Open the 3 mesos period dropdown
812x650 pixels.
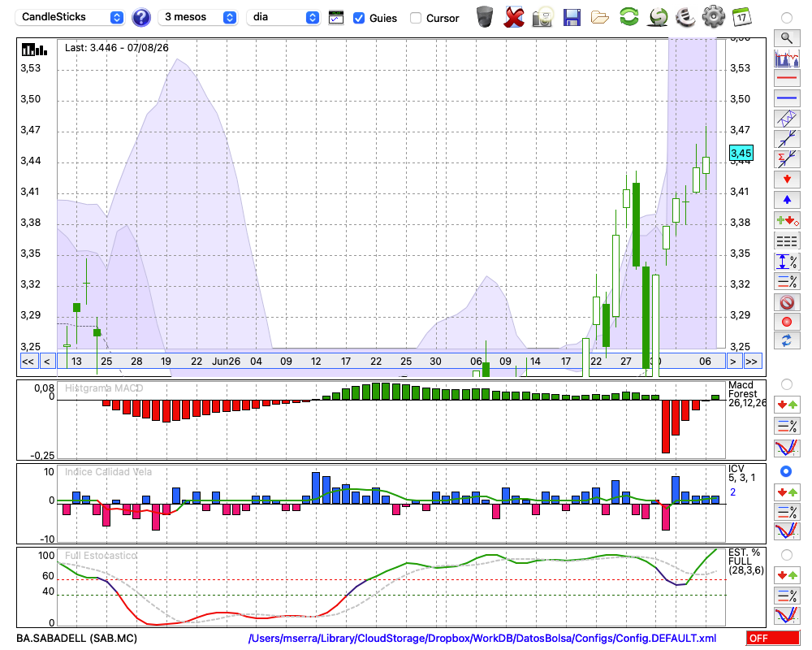pyautogui.click(x=198, y=17)
